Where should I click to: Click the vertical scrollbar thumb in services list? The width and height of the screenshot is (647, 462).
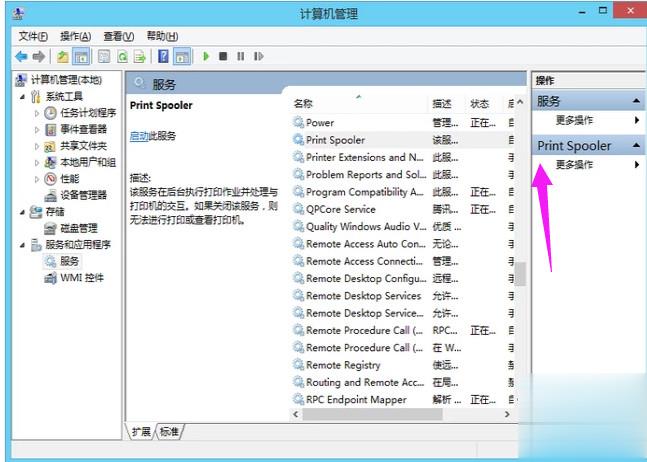pos(520,273)
